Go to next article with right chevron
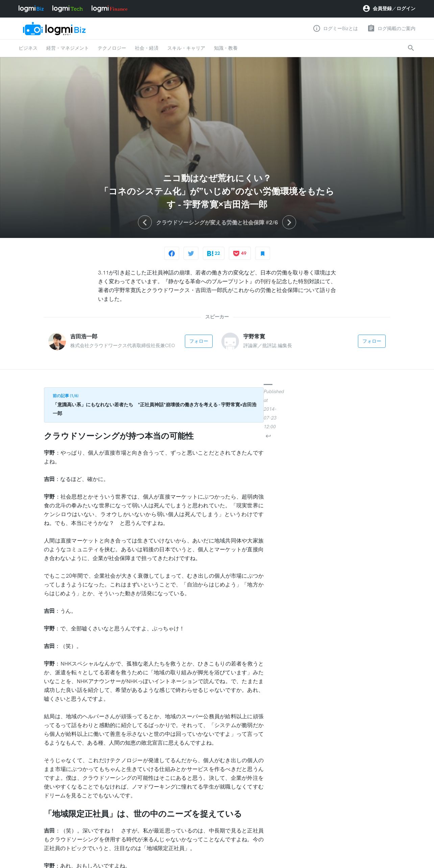Image resolution: width=434 pixels, height=868 pixels. pos(289,222)
